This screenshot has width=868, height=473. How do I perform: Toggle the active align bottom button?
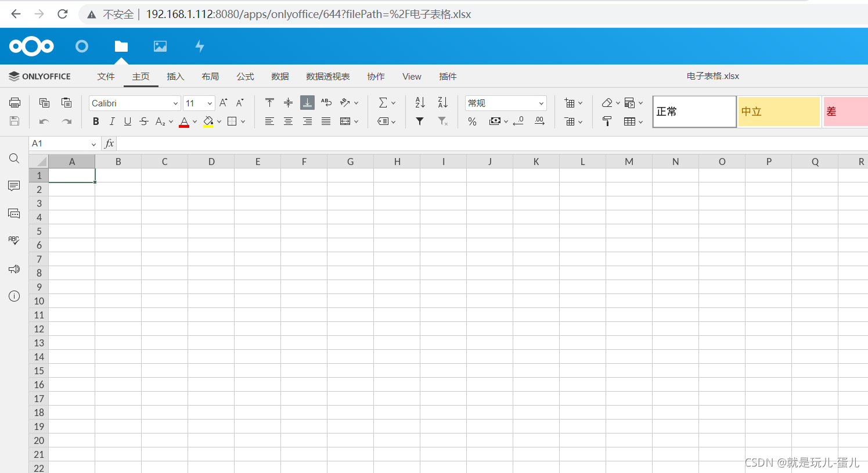click(307, 103)
